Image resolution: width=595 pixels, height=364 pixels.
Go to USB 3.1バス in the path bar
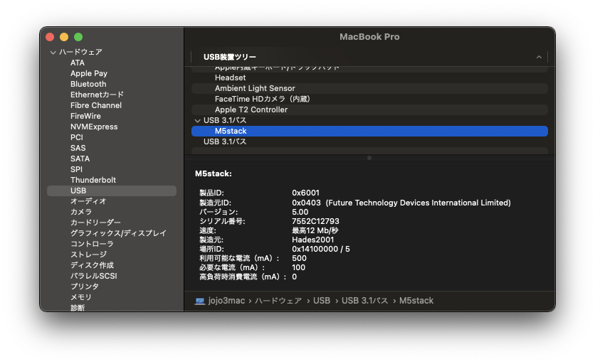[x=364, y=301]
